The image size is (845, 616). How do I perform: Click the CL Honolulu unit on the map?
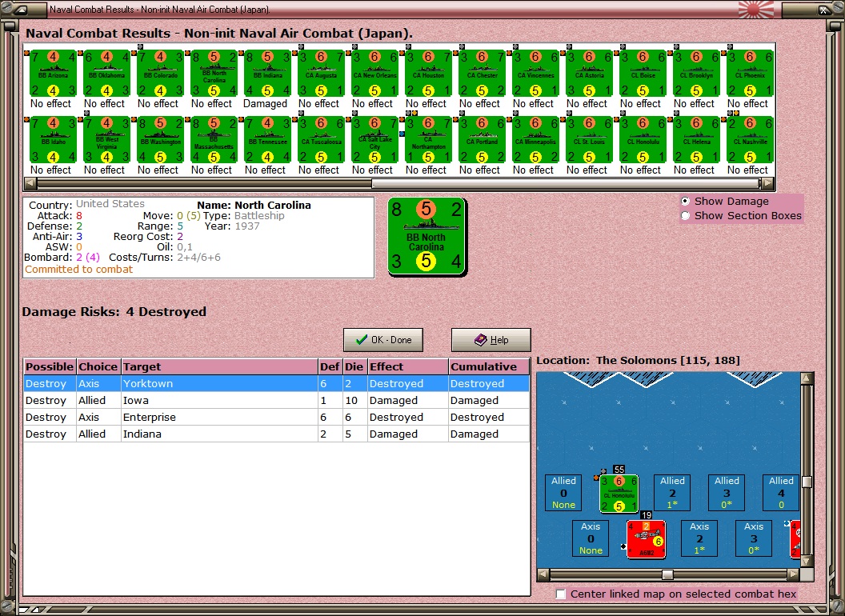619,493
